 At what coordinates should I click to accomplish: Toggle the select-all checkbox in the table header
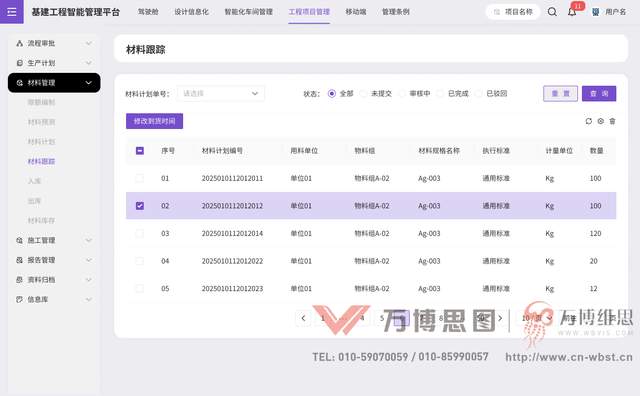(140, 151)
